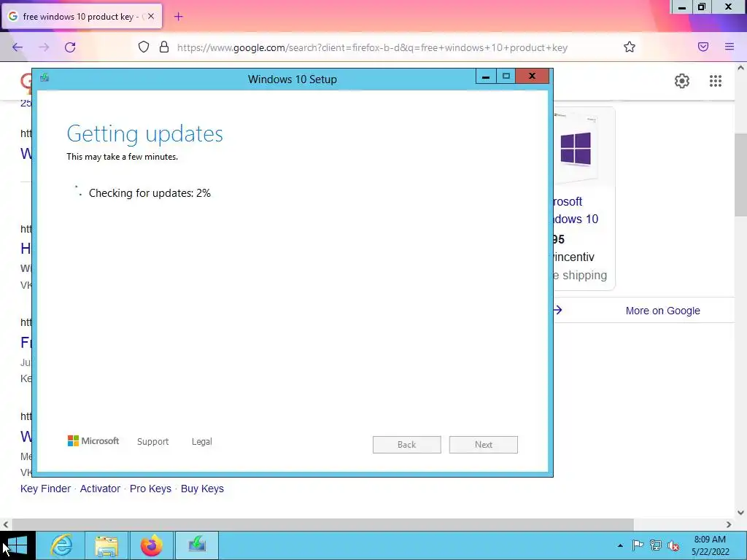747x560 pixels.
Task: Open the Buy Keys related link
Action: coord(202,489)
